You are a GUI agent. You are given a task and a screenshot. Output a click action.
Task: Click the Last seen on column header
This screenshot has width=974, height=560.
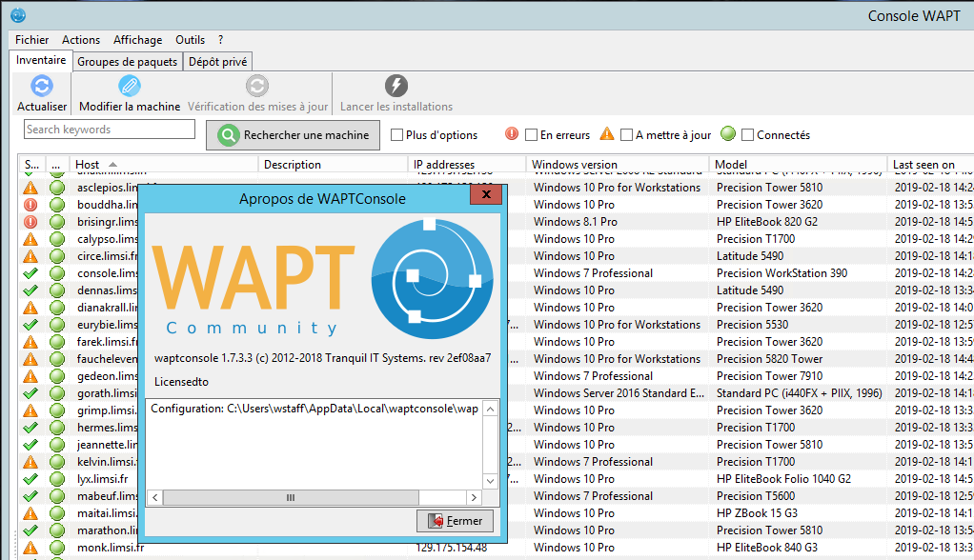pos(930,165)
